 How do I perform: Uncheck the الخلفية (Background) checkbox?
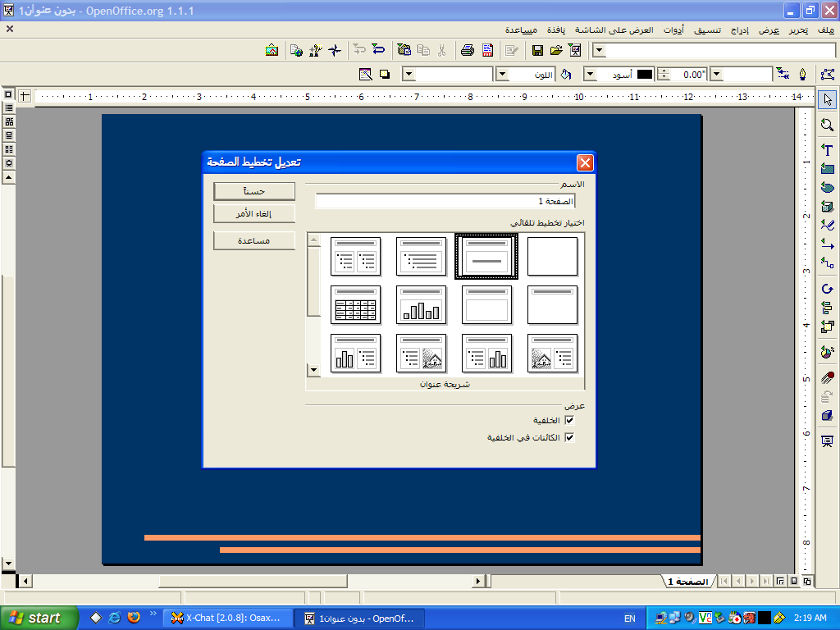point(569,421)
